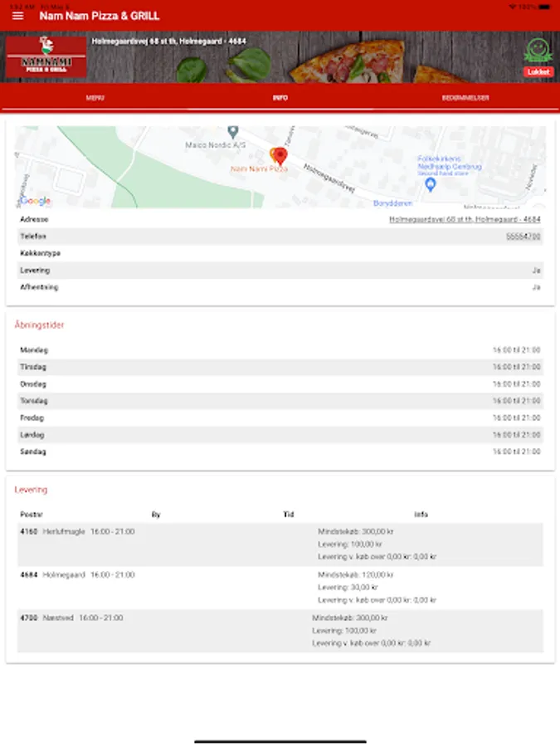This screenshot has height=747, width=560.
Task: Select the Fredag opening hours row
Action: click(280, 417)
